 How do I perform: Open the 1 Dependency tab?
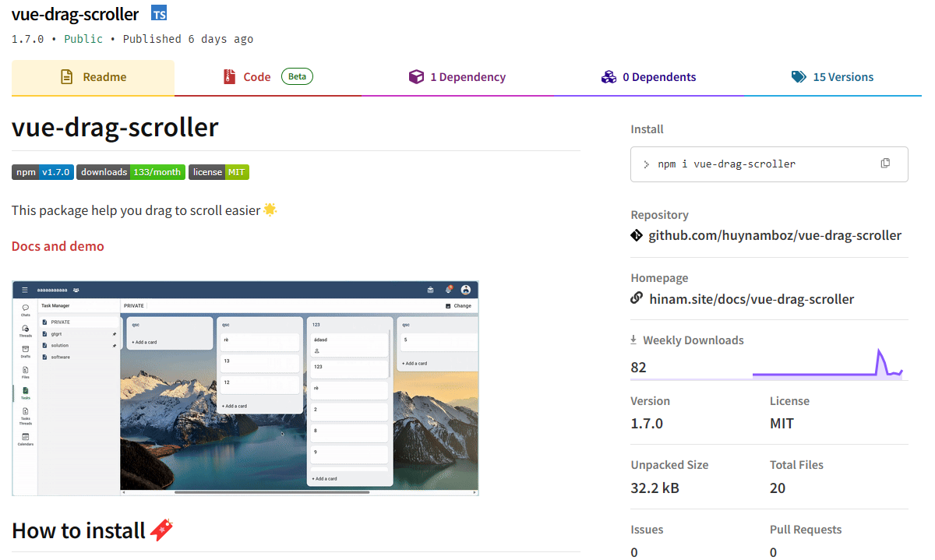457,77
